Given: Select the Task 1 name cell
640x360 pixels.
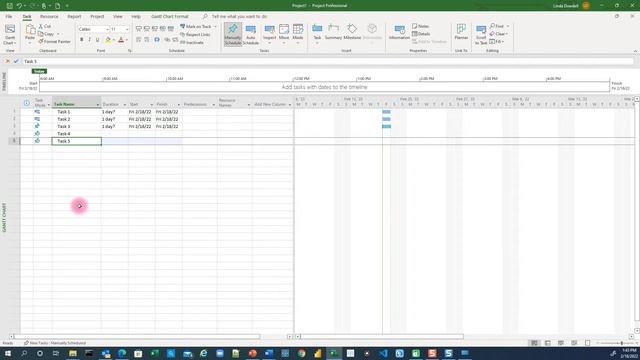Looking at the screenshot, I should (x=77, y=112).
